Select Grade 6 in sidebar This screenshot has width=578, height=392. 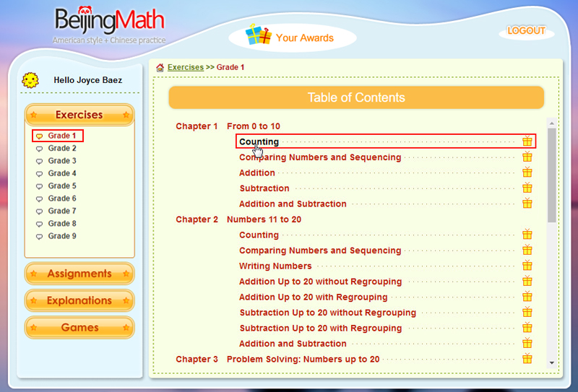(62, 199)
